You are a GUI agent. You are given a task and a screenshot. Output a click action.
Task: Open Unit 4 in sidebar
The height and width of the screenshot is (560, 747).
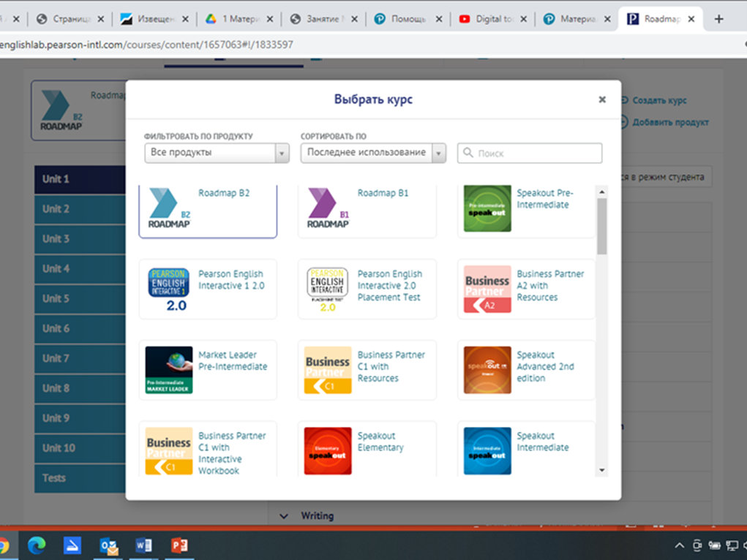(x=80, y=269)
